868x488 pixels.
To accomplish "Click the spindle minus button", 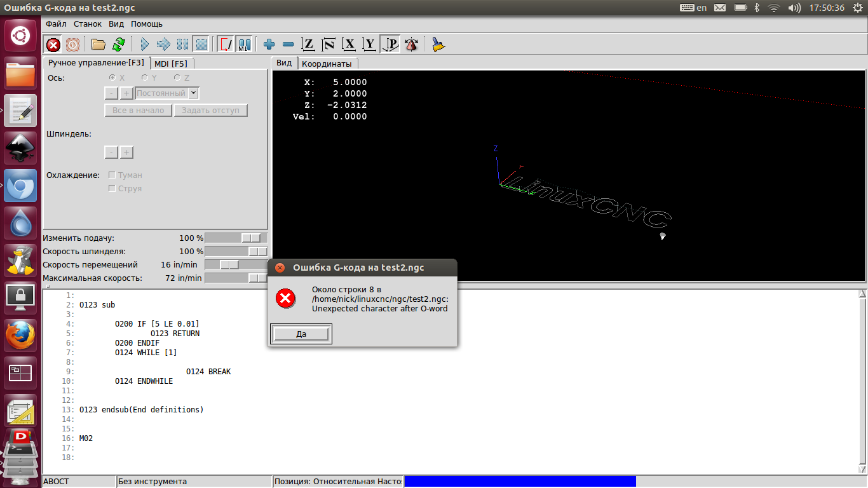I will tap(111, 152).
